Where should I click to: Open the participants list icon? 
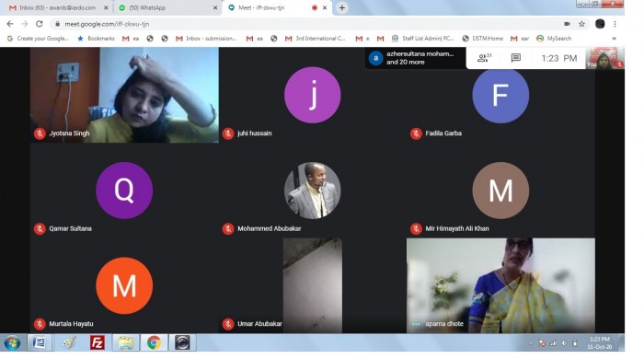pos(484,58)
